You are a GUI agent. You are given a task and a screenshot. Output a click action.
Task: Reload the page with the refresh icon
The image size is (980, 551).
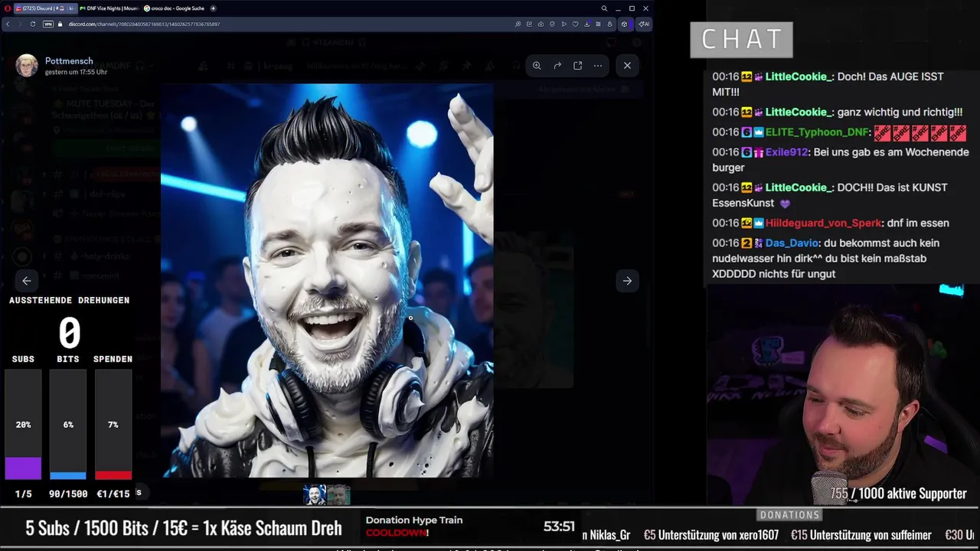click(33, 24)
